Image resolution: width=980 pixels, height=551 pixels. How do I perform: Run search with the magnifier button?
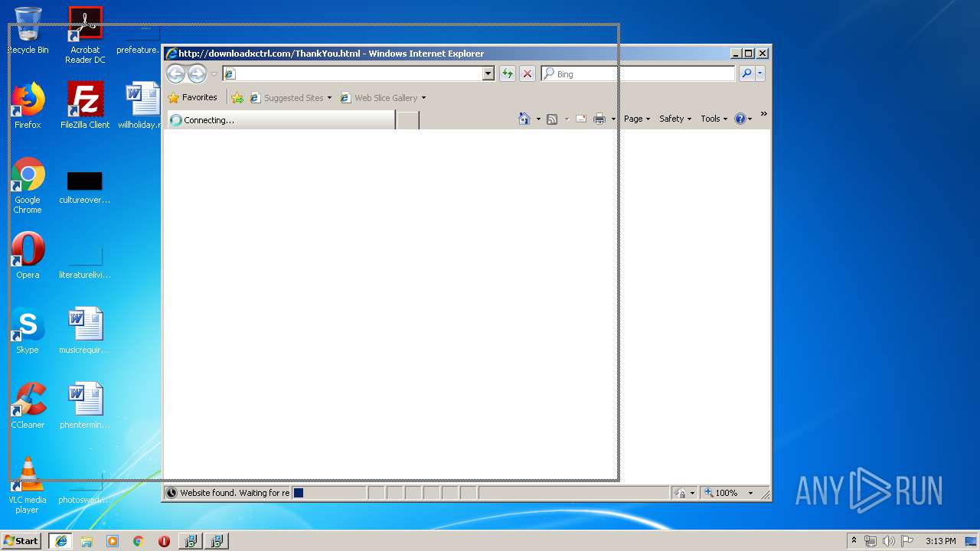coord(746,73)
